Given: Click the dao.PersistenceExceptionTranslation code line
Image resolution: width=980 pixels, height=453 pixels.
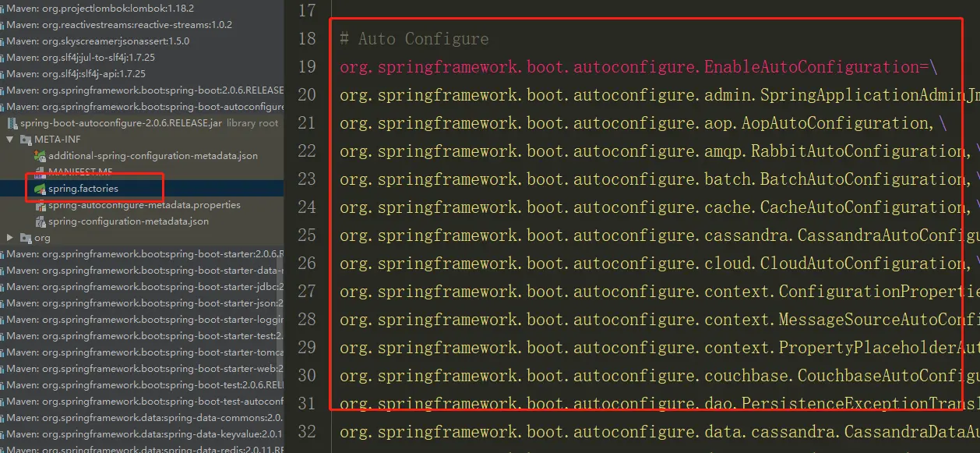Looking at the screenshot, I should 660,404.
